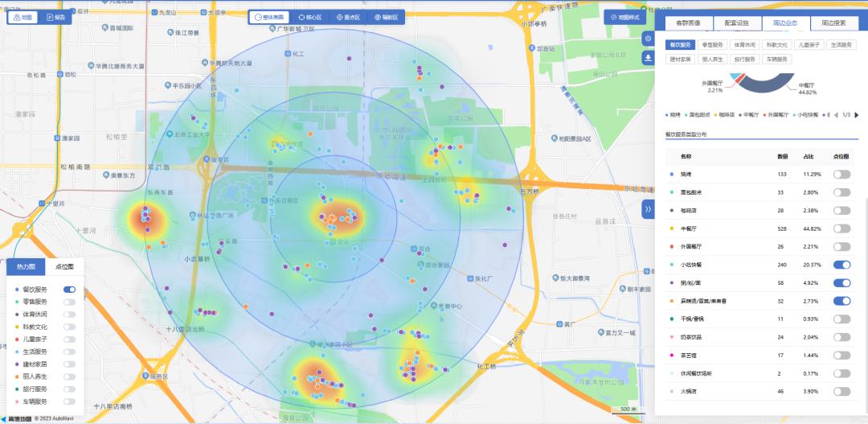Screen dimensions: 868x424
Task: Switch to the 热力图 heatmap tab
Action: point(26,266)
